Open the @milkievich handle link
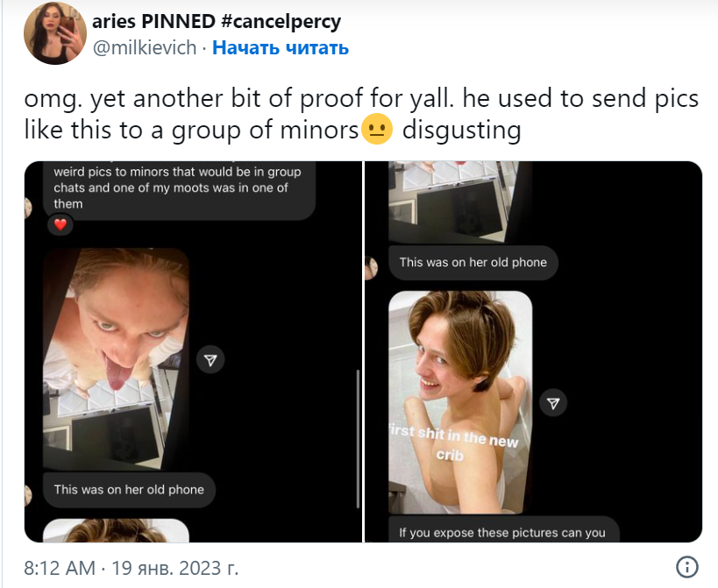Viewport: 718px width, 588px height. pos(145,47)
